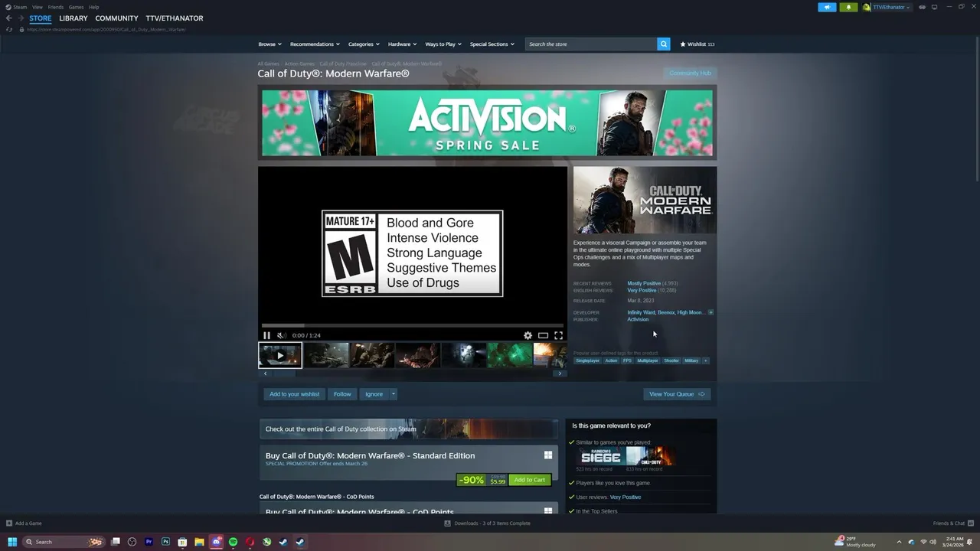Click the store search magnifier button

pos(664,44)
